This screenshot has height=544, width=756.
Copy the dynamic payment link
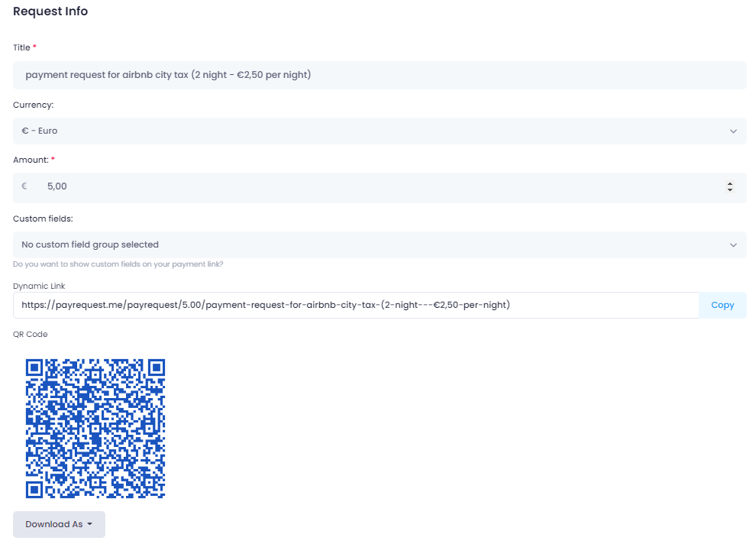point(722,305)
